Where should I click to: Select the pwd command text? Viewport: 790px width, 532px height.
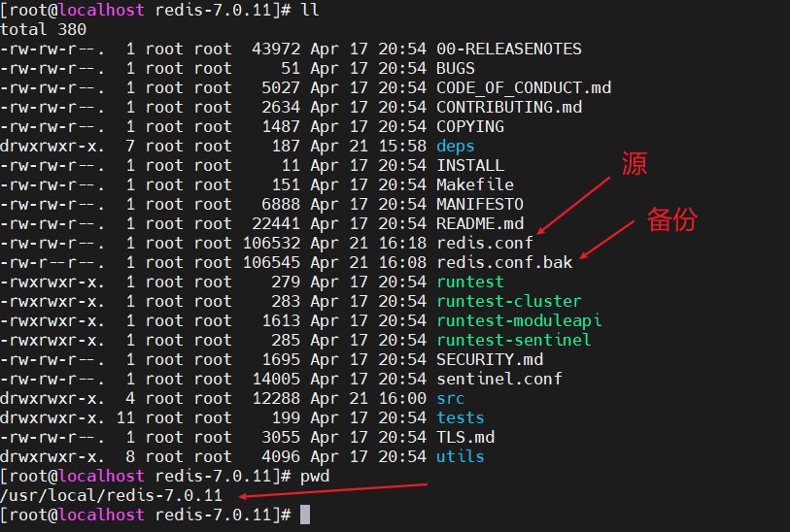[x=315, y=476]
